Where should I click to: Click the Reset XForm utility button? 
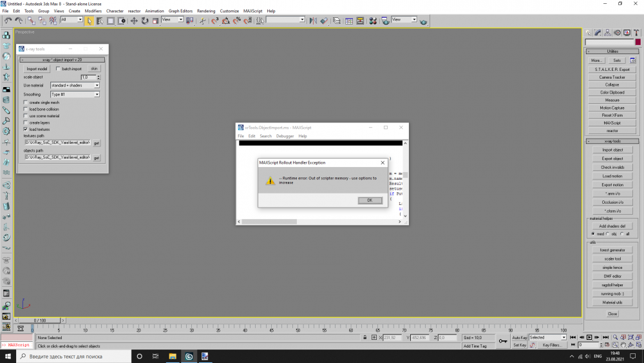point(612,115)
